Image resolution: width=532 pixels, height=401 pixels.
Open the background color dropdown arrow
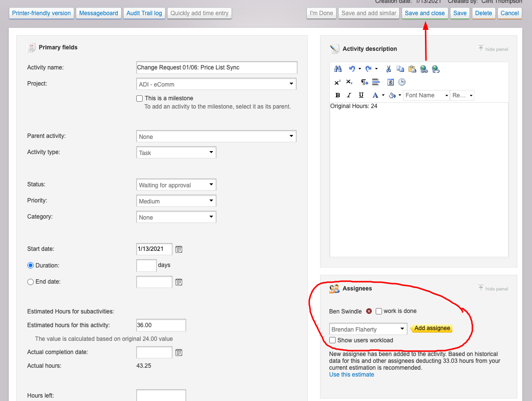pyautogui.click(x=400, y=95)
